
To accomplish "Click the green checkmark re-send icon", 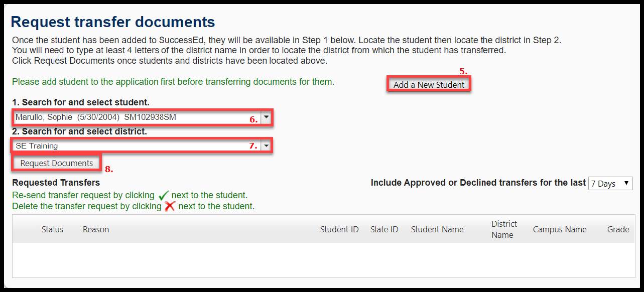I will coord(163,195).
